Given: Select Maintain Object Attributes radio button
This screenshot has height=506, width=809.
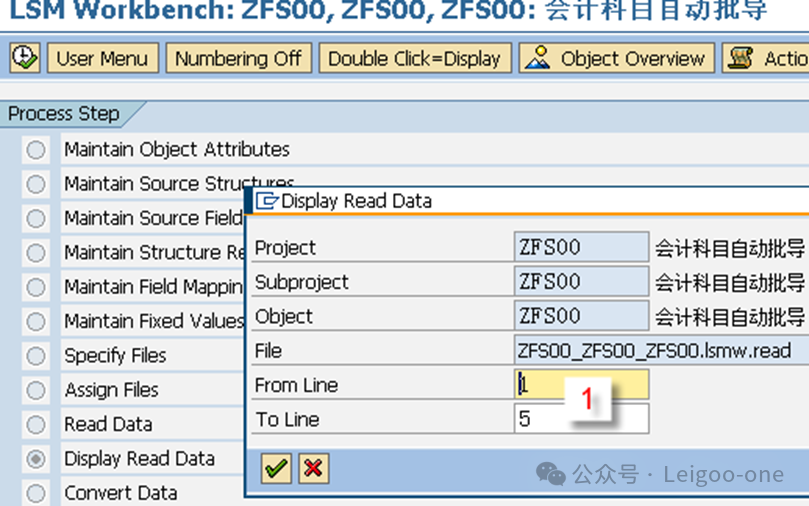Looking at the screenshot, I should [37, 150].
